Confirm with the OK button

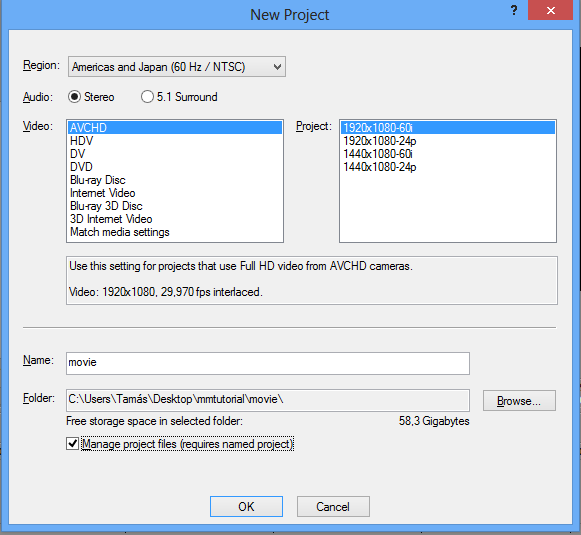click(x=246, y=506)
